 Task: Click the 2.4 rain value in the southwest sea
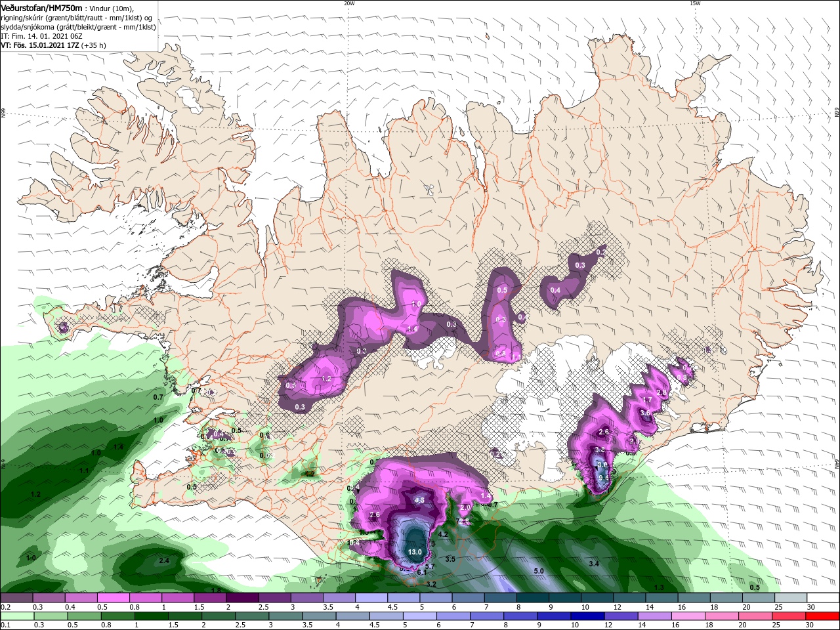click(164, 560)
